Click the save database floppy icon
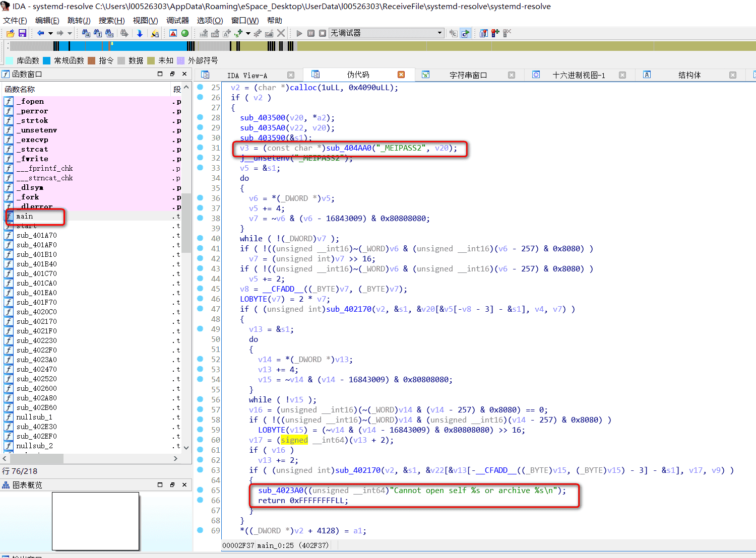The width and height of the screenshot is (756, 558). click(x=22, y=33)
